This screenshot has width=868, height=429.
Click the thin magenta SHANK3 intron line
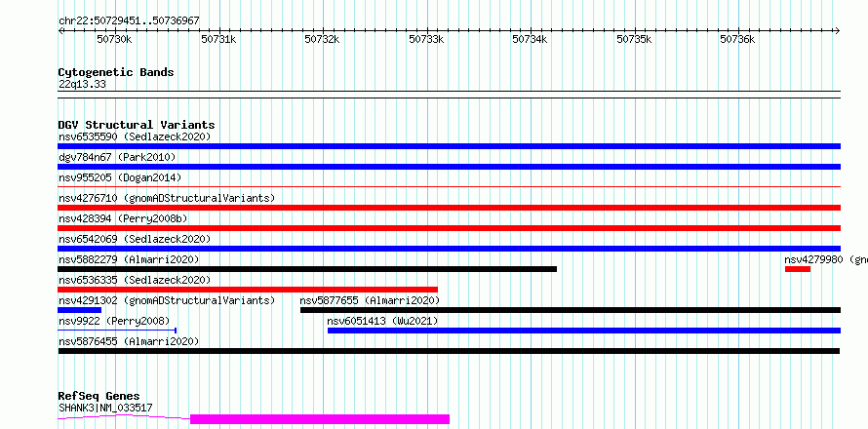[124, 417]
